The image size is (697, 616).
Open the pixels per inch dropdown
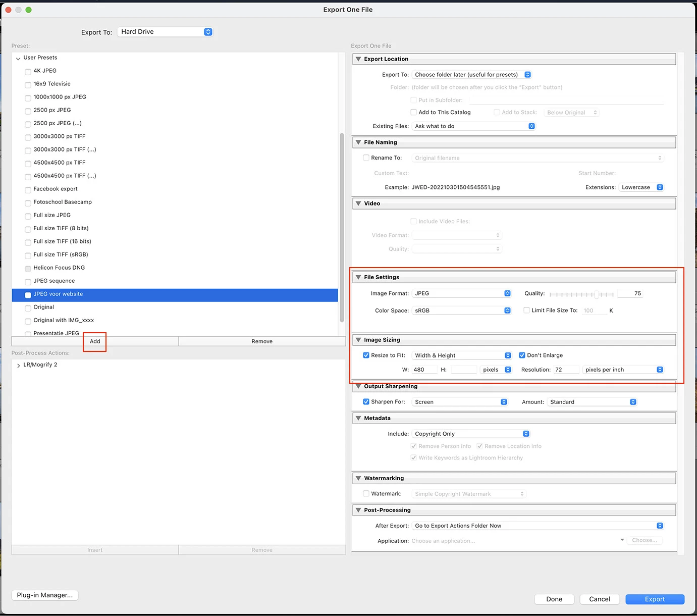(623, 370)
